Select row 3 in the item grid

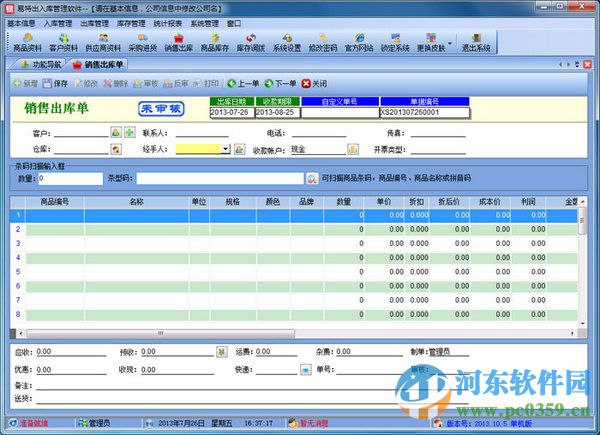[293, 243]
